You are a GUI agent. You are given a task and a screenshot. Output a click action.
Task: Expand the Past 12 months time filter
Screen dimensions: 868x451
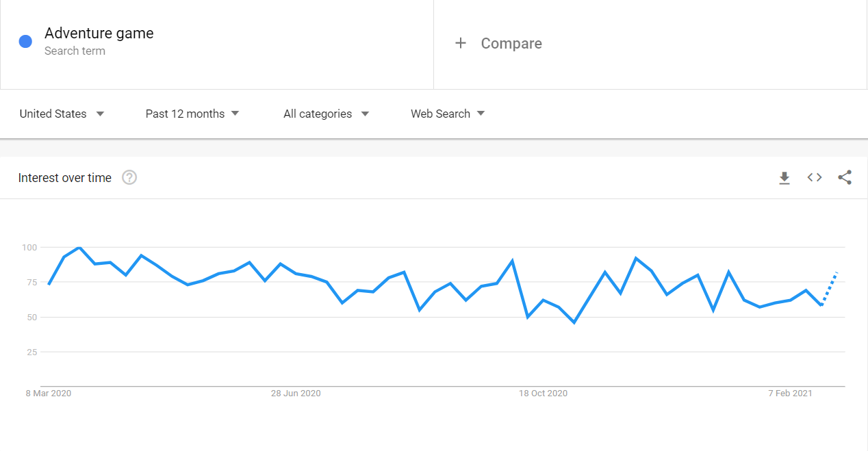[x=192, y=114]
